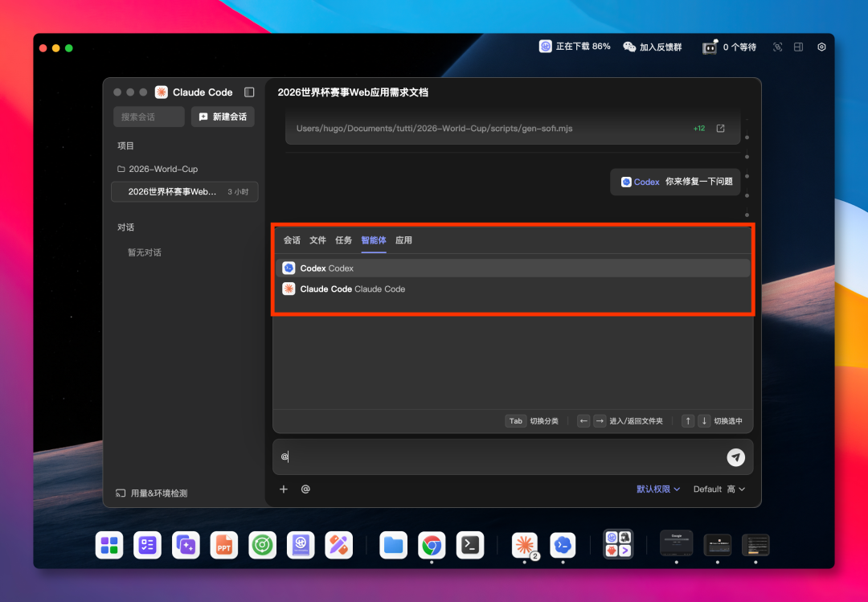Click the 正在下载 86% status text
Image resolution: width=868 pixels, height=602 pixels.
point(583,47)
